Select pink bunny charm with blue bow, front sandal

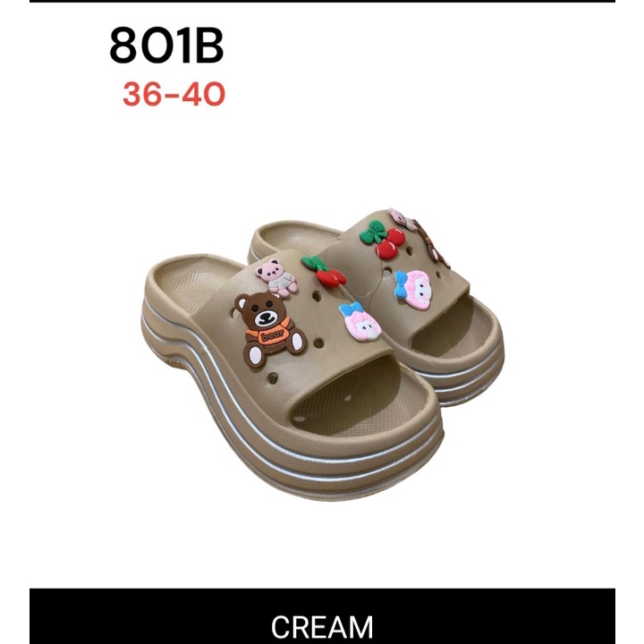click(360, 322)
